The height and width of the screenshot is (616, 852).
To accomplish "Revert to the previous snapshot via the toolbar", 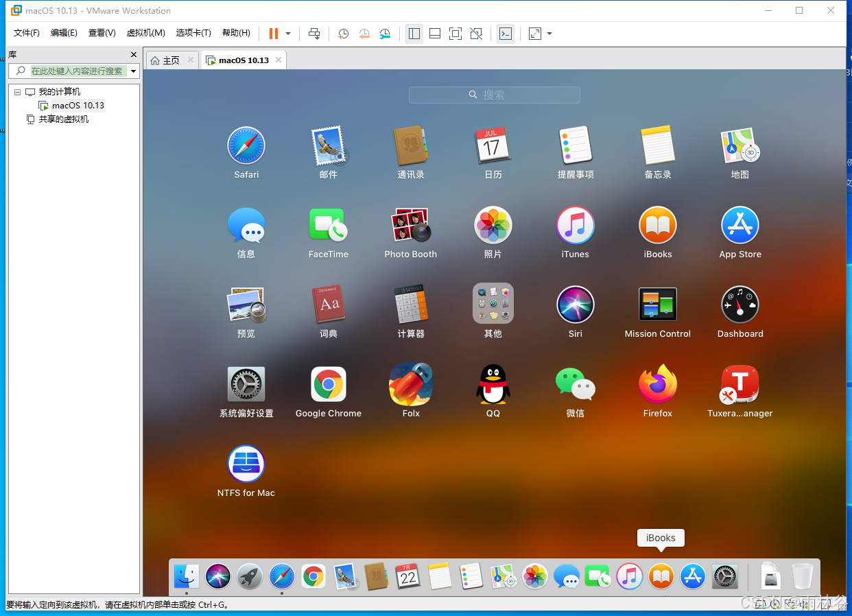I will click(364, 34).
